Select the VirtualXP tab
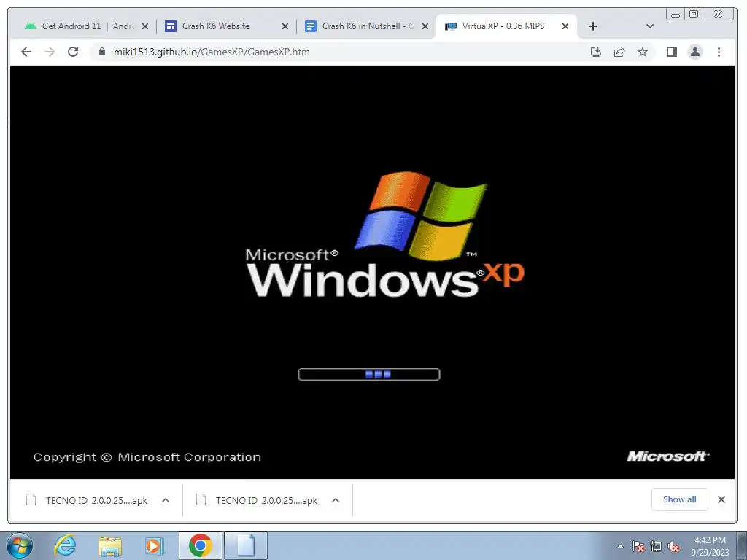The width and height of the screenshot is (747, 560). click(506, 26)
